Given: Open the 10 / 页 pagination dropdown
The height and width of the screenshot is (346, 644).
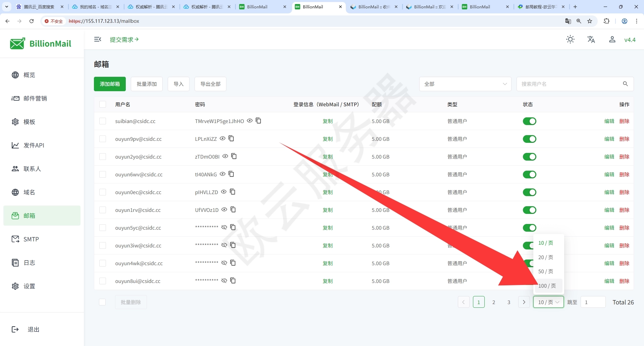Looking at the screenshot, I should click(x=548, y=302).
